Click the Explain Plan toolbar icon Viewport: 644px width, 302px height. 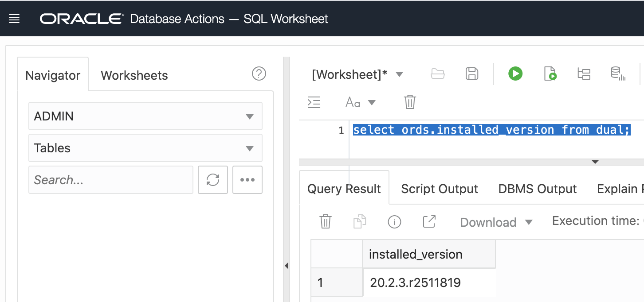click(584, 74)
